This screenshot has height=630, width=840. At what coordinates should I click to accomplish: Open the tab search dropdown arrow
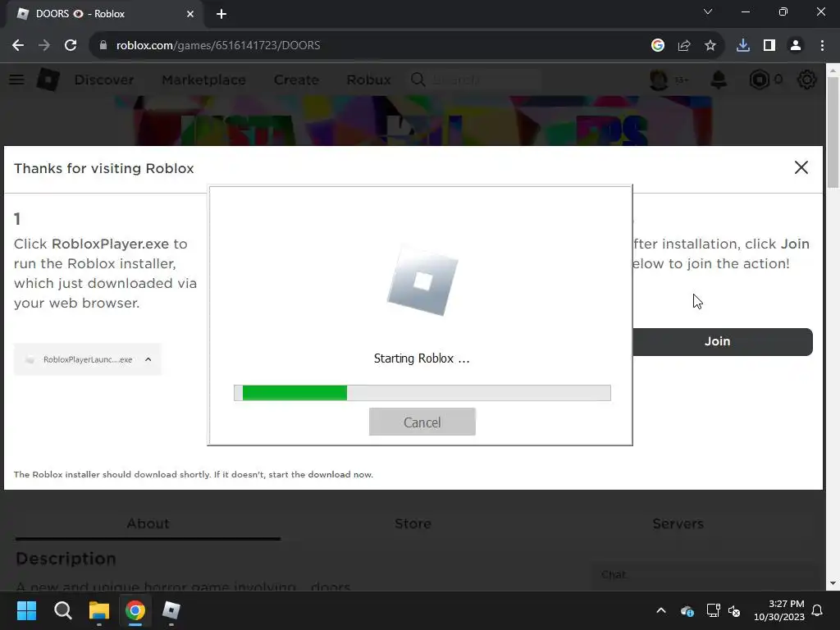click(x=708, y=11)
